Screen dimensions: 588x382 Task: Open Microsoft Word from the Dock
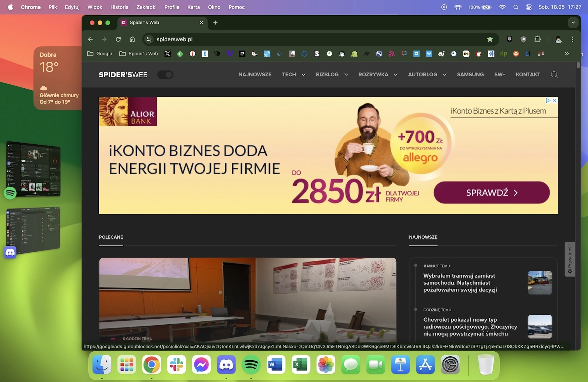pos(276,365)
